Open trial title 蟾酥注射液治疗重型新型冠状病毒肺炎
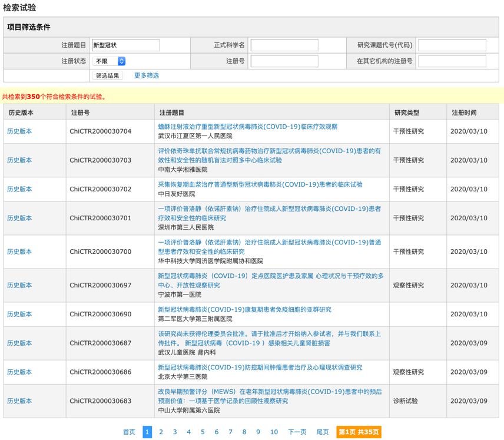Viewport: 504px width, 440px height. click(x=248, y=127)
